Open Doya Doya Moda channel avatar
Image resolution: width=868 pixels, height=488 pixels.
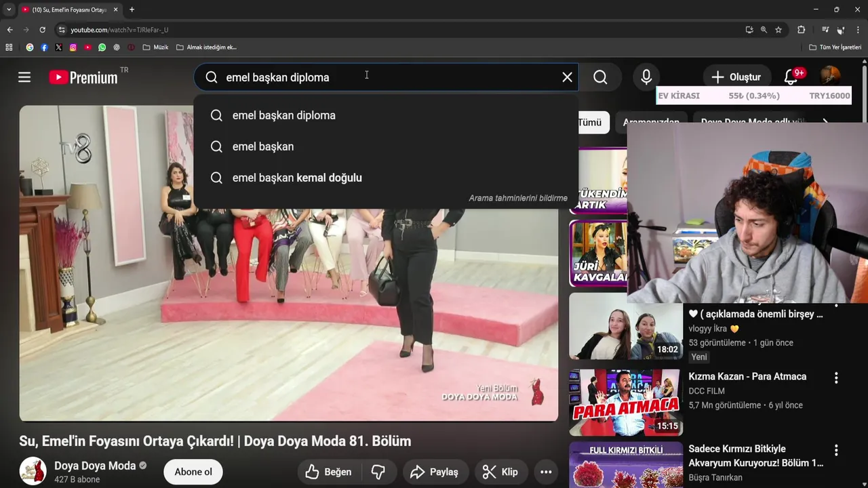click(x=33, y=472)
